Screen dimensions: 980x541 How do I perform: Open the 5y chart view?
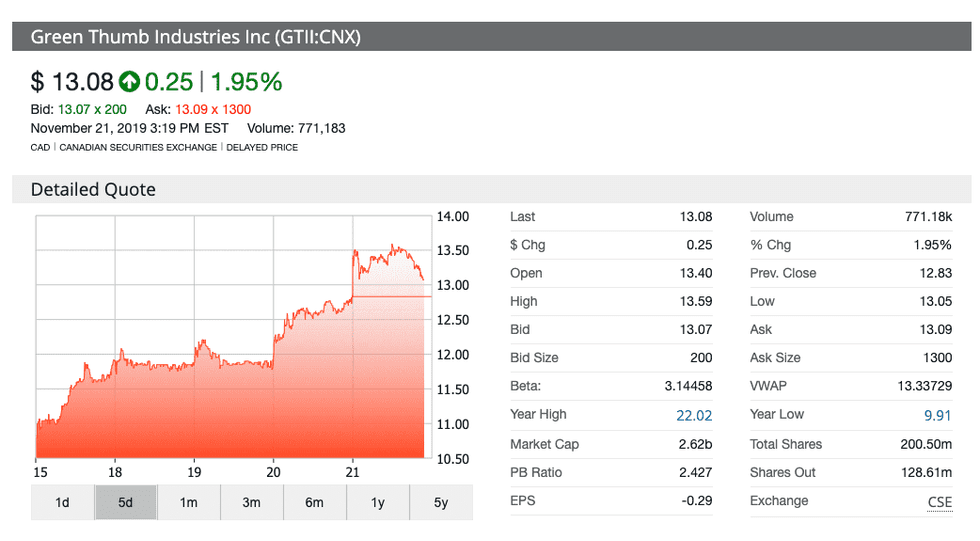440,502
